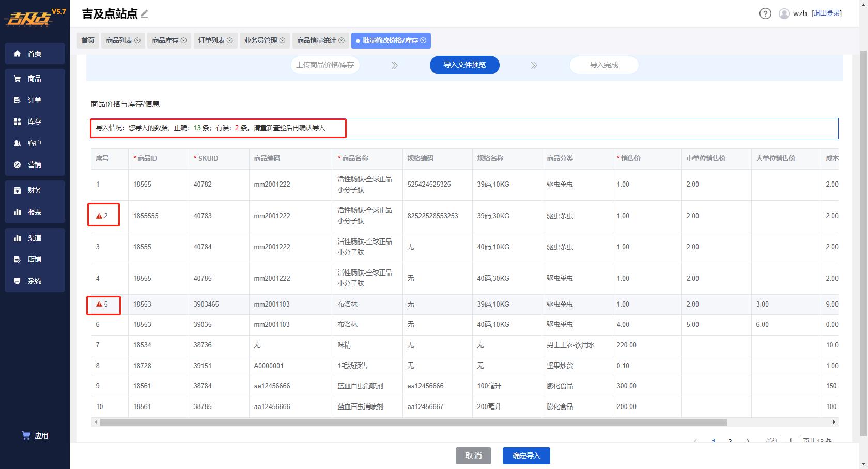Open the 库存 grid icon in sidebar
The height and width of the screenshot is (469, 868).
point(17,122)
